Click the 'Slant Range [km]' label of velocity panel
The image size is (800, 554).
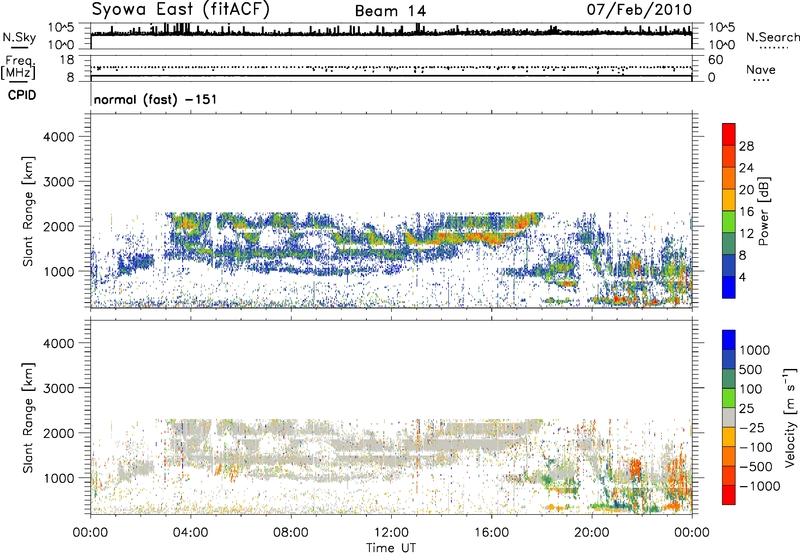coord(28,418)
